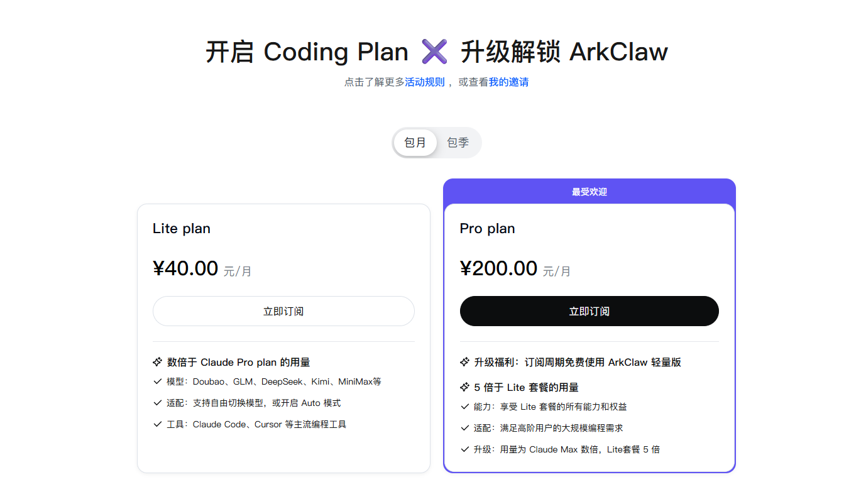This screenshot has height=504, width=861.
Task: Click the 最受欢迎 badge on Pro card
Action: tap(589, 192)
